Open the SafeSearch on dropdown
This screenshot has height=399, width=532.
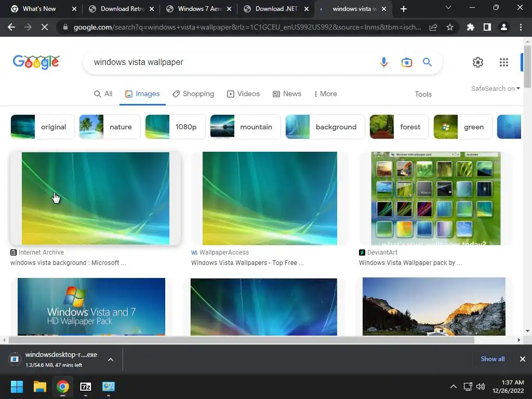click(495, 88)
